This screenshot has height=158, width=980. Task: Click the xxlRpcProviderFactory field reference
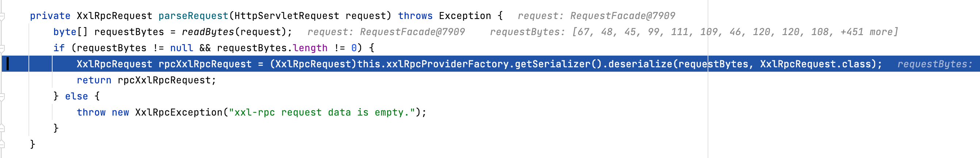coord(447,64)
